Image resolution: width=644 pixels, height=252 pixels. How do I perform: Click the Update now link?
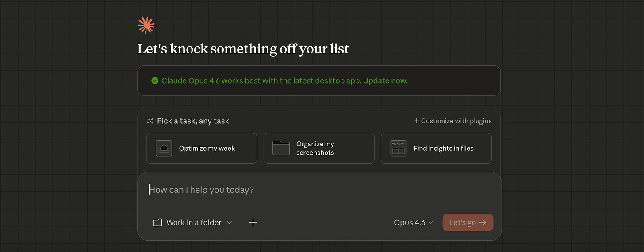(x=385, y=80)
